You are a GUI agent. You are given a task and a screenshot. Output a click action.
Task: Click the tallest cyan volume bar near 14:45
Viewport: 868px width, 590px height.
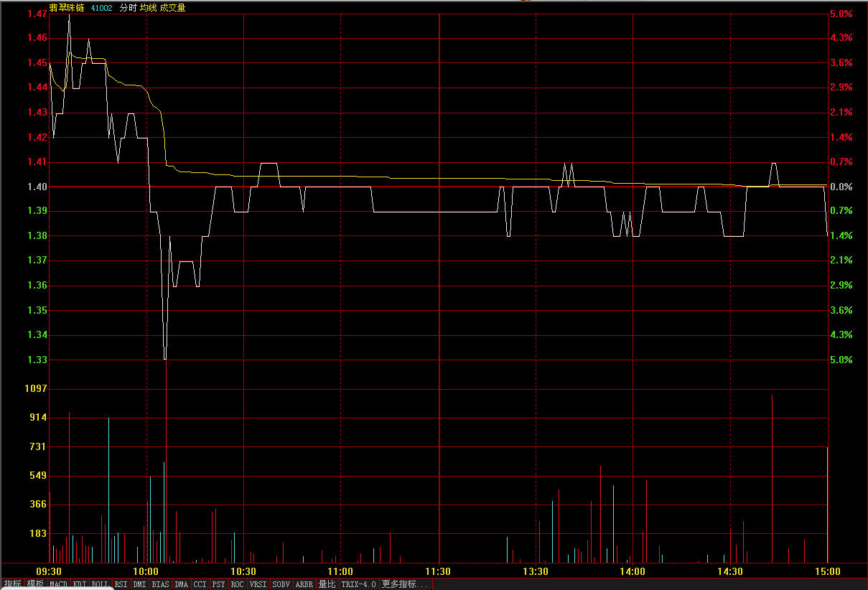pyautogui.click(x=773, y=479)
